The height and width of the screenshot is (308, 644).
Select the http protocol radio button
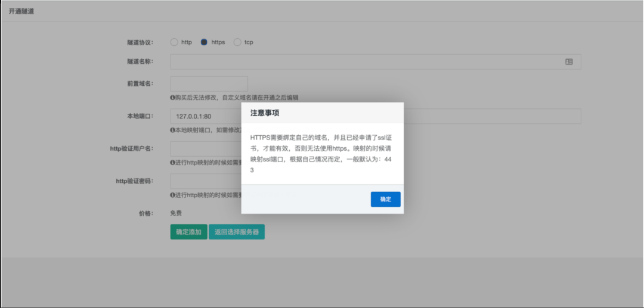coord(174,42)
